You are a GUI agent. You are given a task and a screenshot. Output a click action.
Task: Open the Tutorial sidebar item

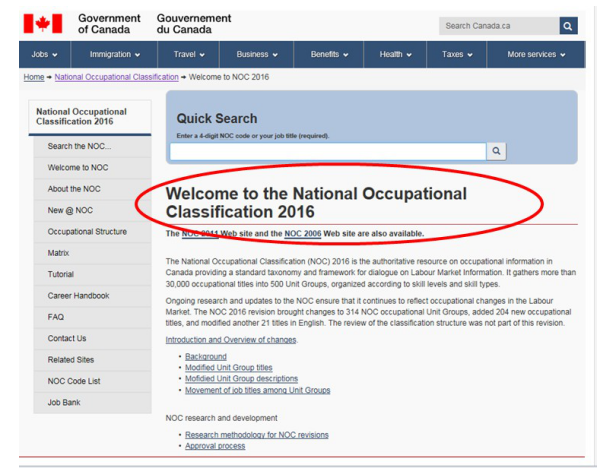[x=92, y=274]
